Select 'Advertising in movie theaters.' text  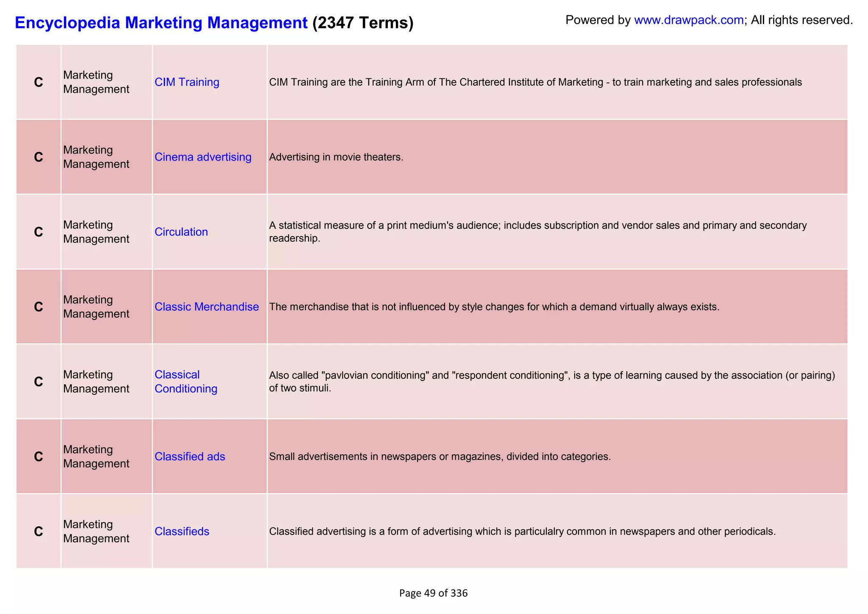(x=336, y=157)
